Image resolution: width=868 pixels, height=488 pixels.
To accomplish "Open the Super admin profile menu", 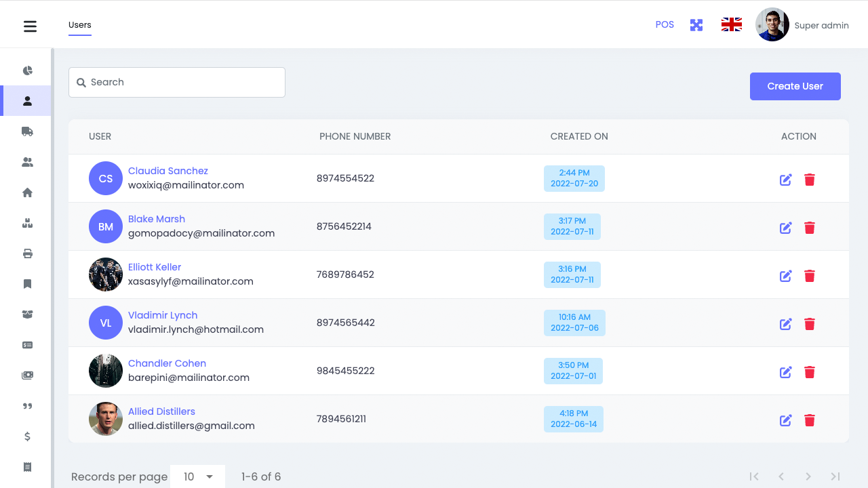I will (x=802, y=25).
